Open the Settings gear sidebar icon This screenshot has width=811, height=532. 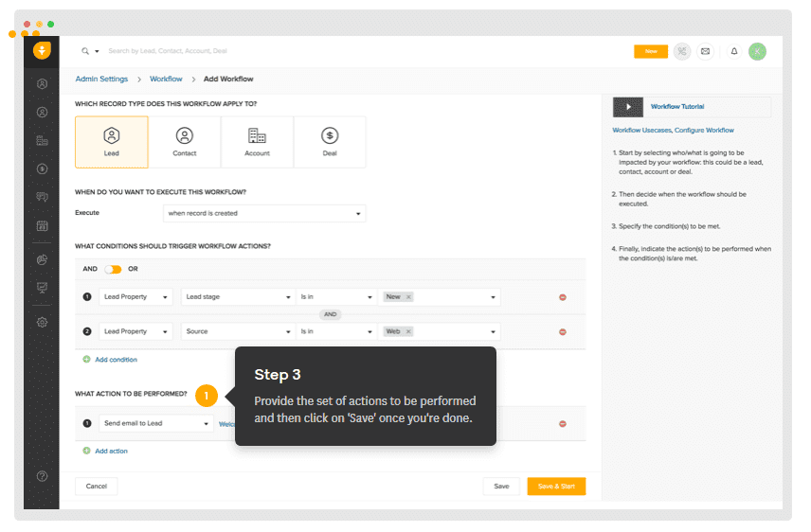click(43, 323)
